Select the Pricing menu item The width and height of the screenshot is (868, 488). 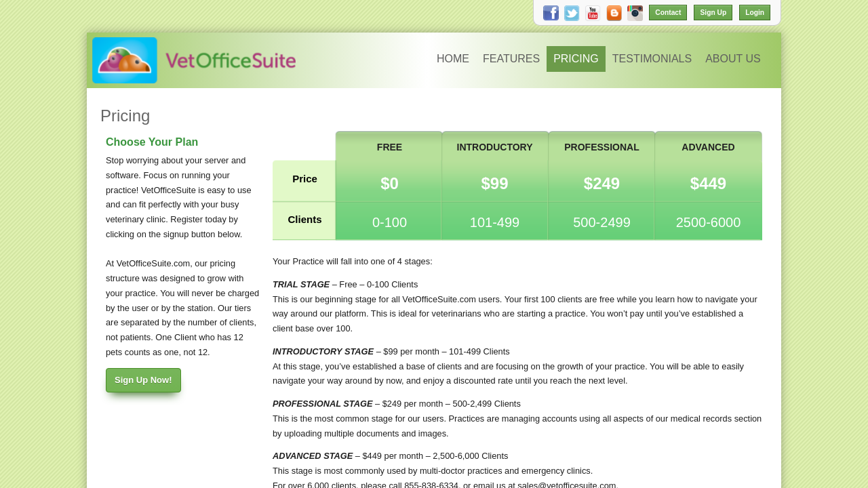[x=576, y=59]
